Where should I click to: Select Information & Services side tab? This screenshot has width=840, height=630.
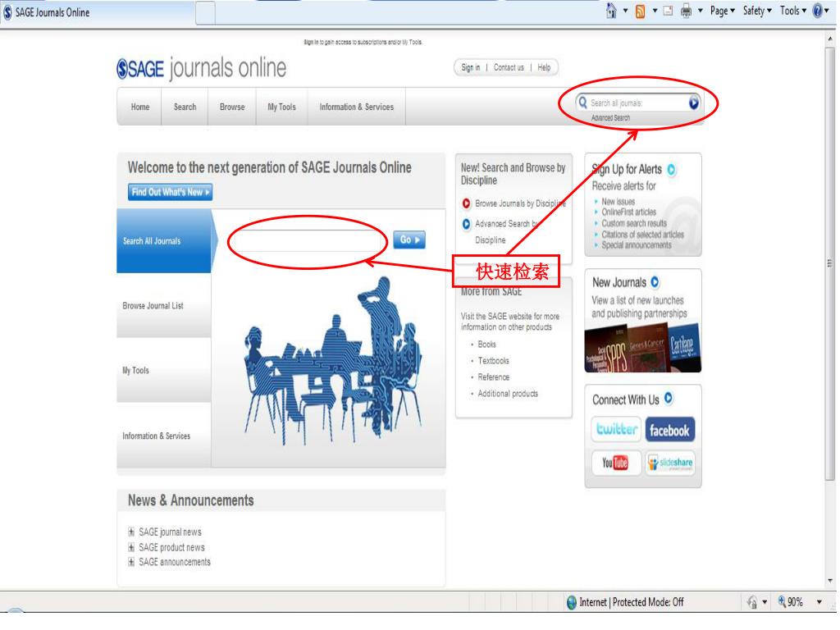(164, 436)
